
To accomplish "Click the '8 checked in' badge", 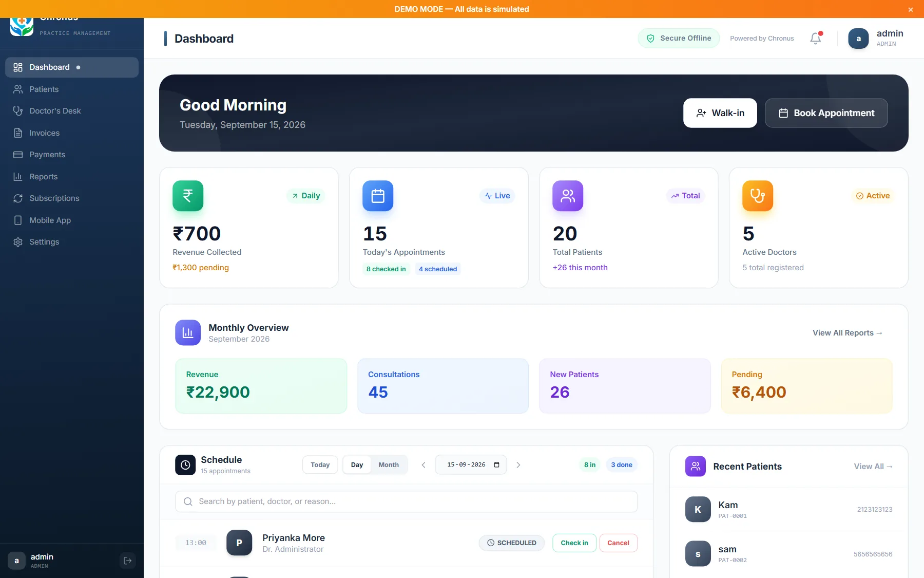I will [x=386, y=269].
